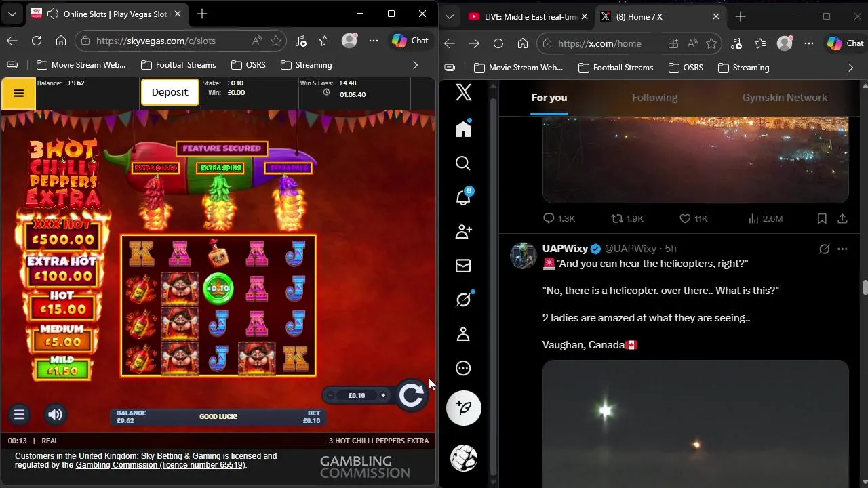Screen dimensions: 868x488
Task: Open the slot game menu icon
Action: pyautogui.click(x=19, y=415)
